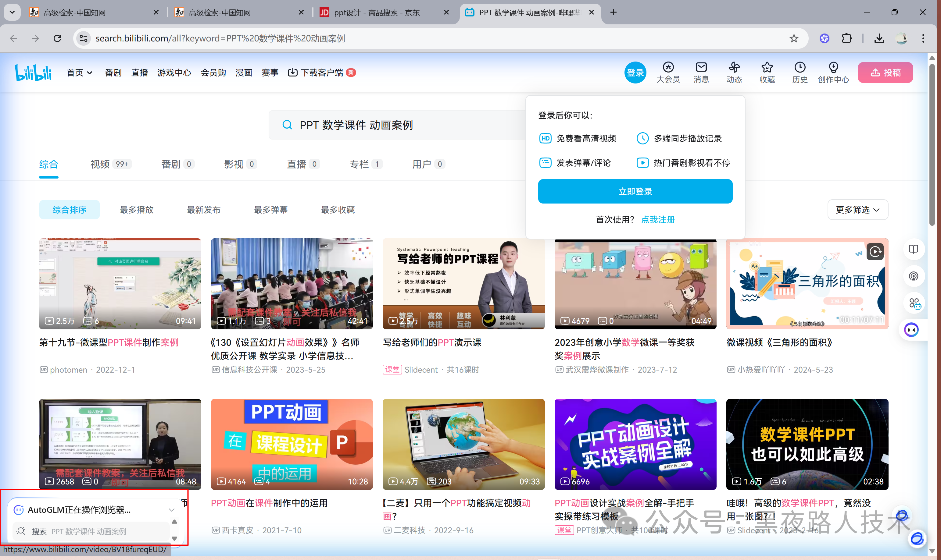Click the customer service headset icon
The image size is (941, 560).
coord(913,276)
